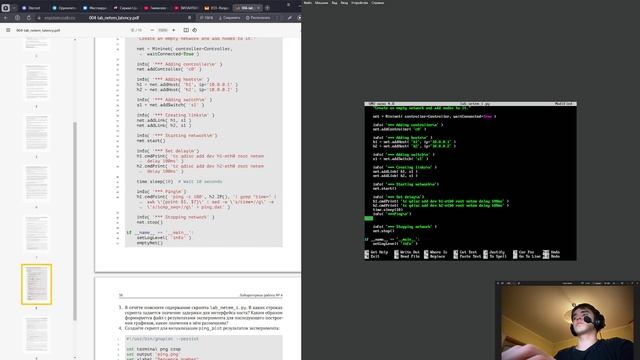Click emptyNet() line in PDF code listing

coord(150,243)
